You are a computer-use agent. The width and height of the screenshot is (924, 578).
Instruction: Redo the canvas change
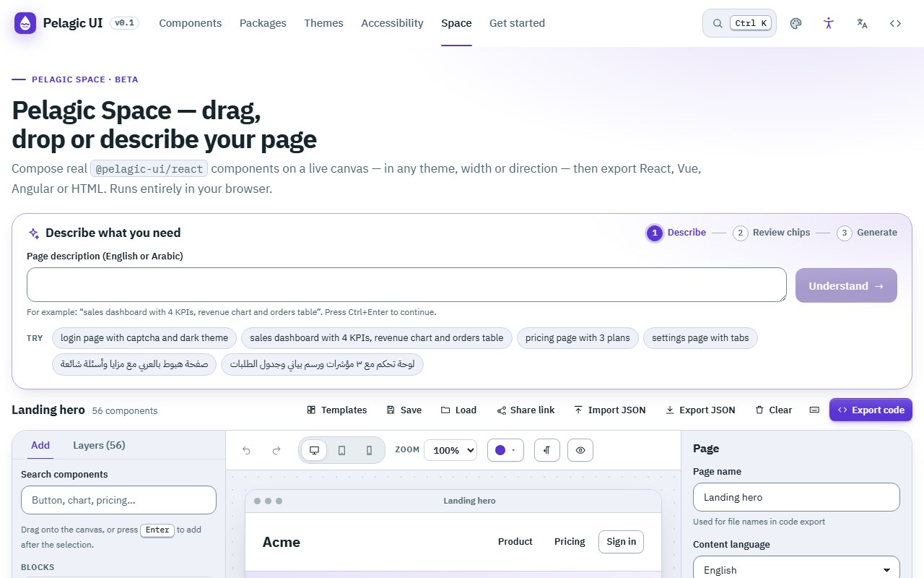click(x=276, y=450)
